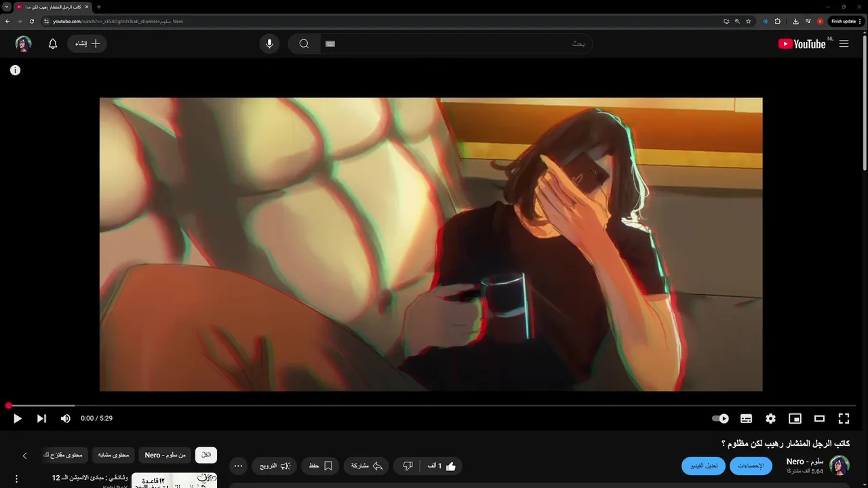Click the search magnifier button
The width and height of the screenshot is (868, 488).
point(304,43)
